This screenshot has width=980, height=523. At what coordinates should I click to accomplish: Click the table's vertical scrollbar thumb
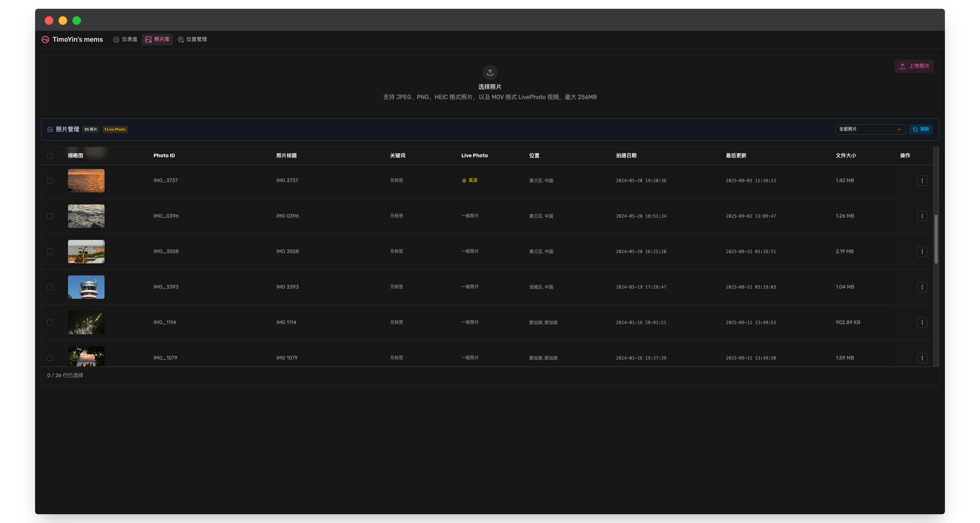click(x=935, y=239)
